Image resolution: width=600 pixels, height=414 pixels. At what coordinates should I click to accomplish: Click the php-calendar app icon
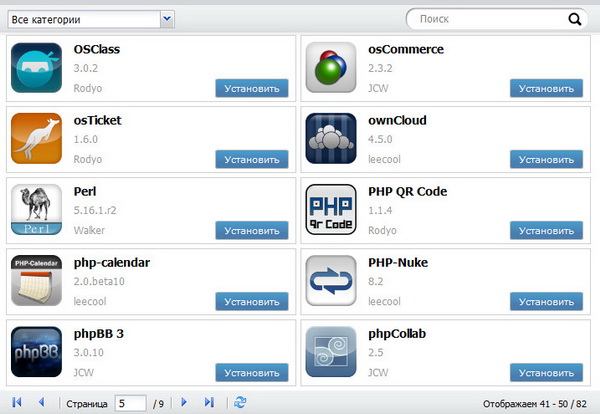(37, 280)
